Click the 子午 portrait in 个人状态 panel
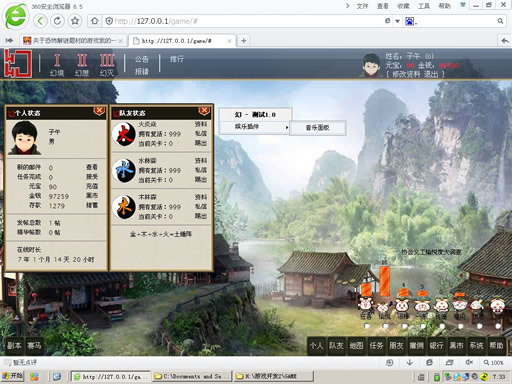The image size is (512, 384). [24, 138]
